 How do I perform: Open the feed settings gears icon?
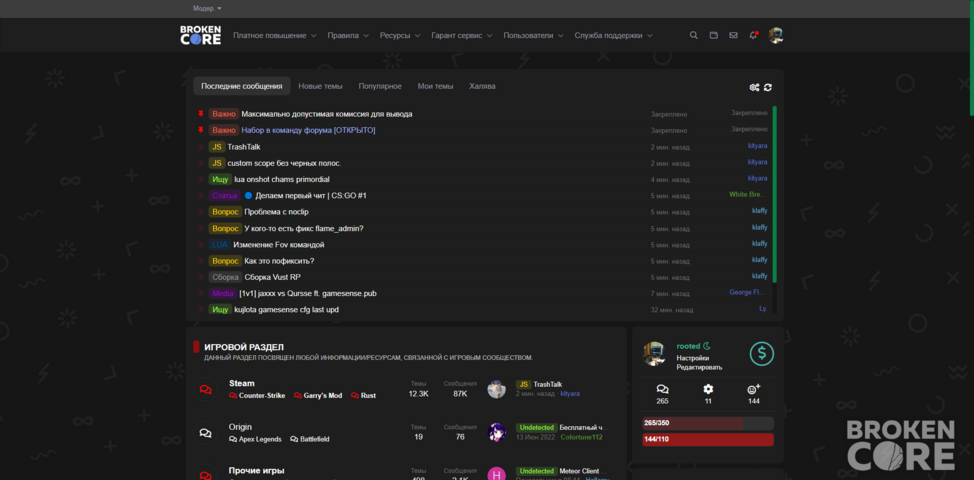[754, 88]
